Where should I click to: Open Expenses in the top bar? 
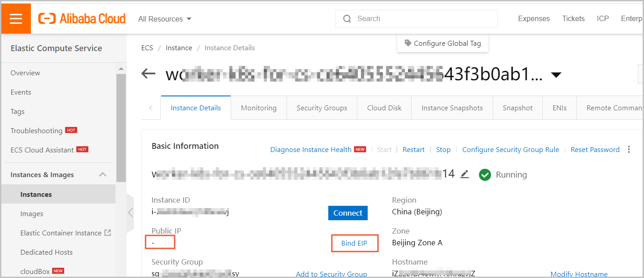[534, 19]
